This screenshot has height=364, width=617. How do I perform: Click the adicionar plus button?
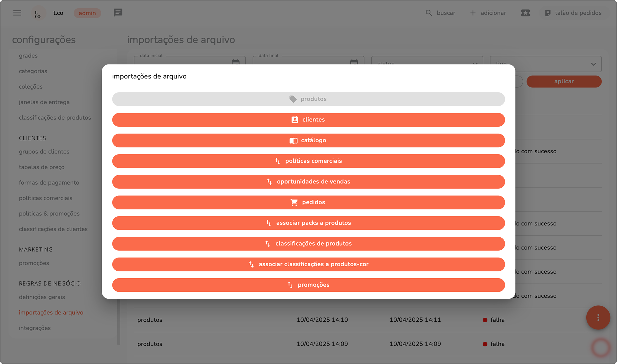pyautogui.click(x=488, y=13)
